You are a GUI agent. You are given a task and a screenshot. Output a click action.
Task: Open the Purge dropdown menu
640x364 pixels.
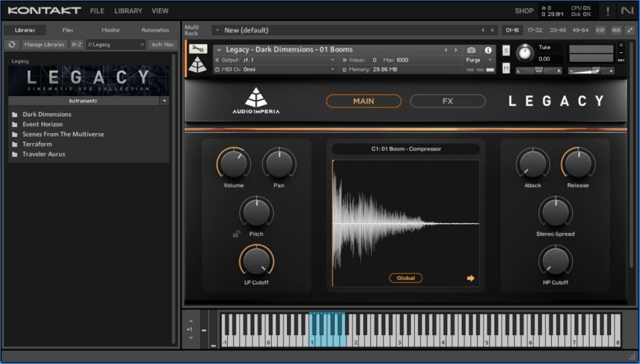point(479,60)
